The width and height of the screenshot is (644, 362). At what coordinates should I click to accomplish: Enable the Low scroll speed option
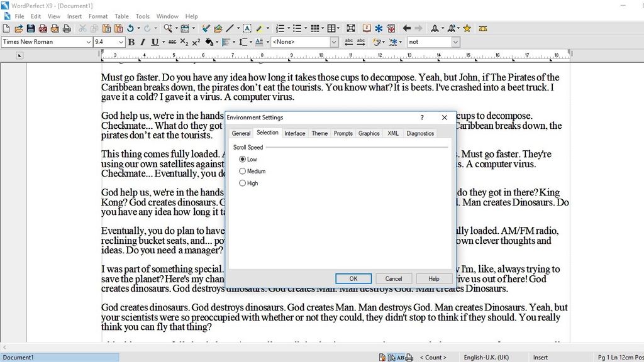pos(242,159)
